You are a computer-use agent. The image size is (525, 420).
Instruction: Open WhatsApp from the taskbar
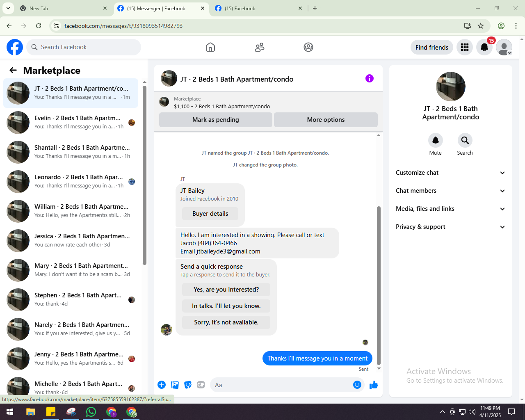click(91, 412)
